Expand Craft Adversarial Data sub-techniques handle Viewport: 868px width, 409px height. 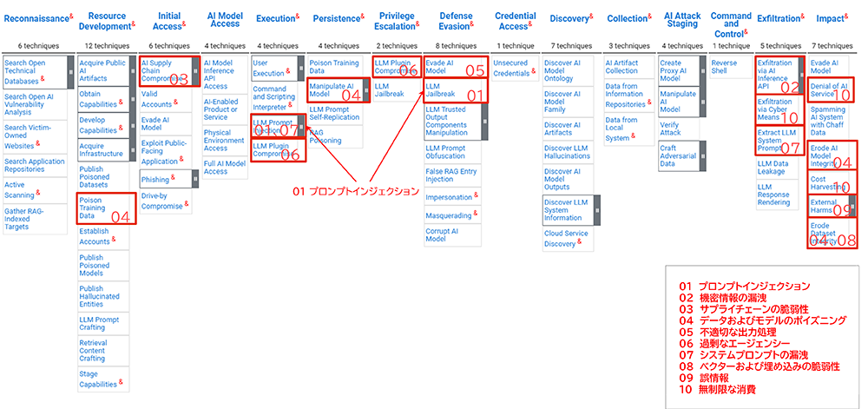(703, 155)
